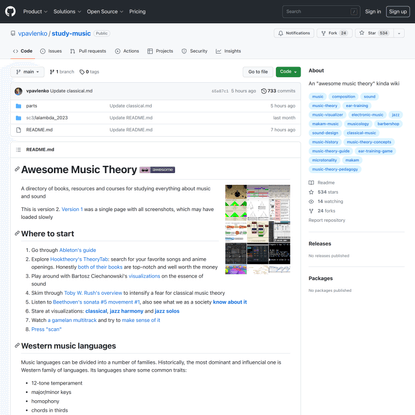Open the parts folder

32,106
